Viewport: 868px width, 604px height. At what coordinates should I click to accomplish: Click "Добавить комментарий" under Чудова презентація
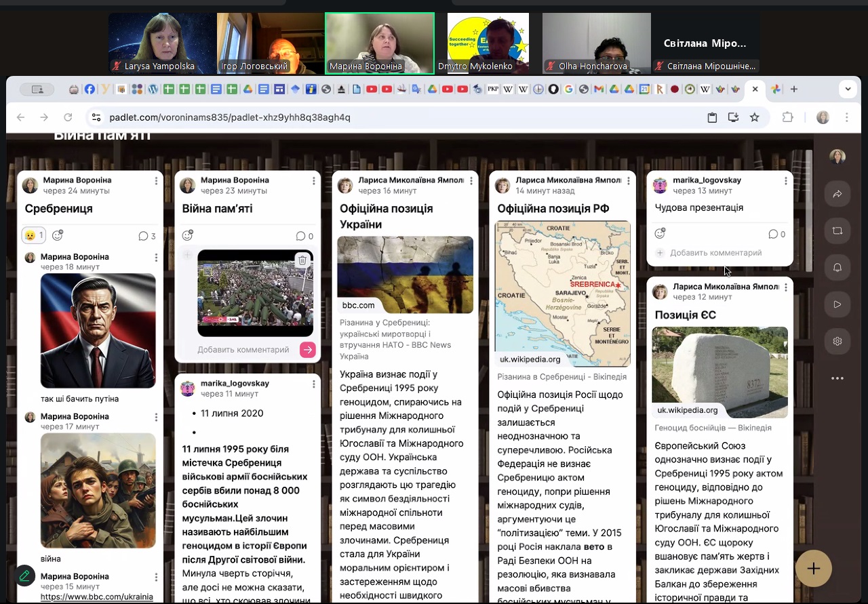coord(715,253)
